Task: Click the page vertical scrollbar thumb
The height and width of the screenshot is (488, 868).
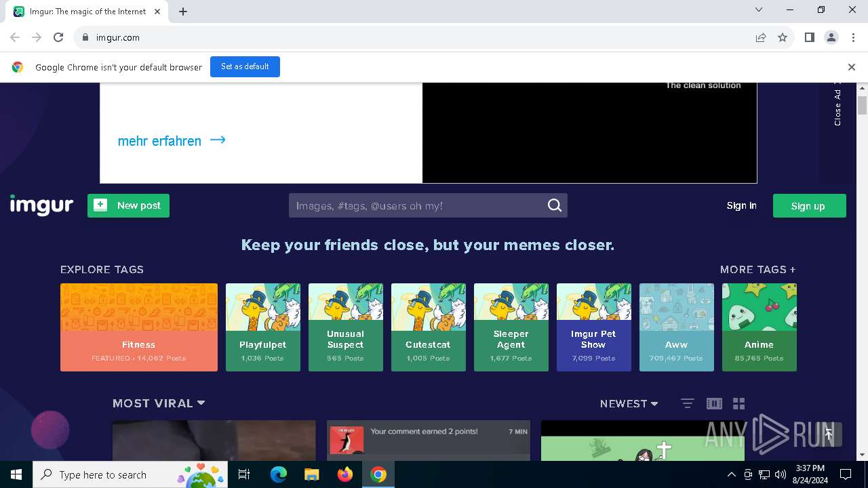Action: pos(863,105)
